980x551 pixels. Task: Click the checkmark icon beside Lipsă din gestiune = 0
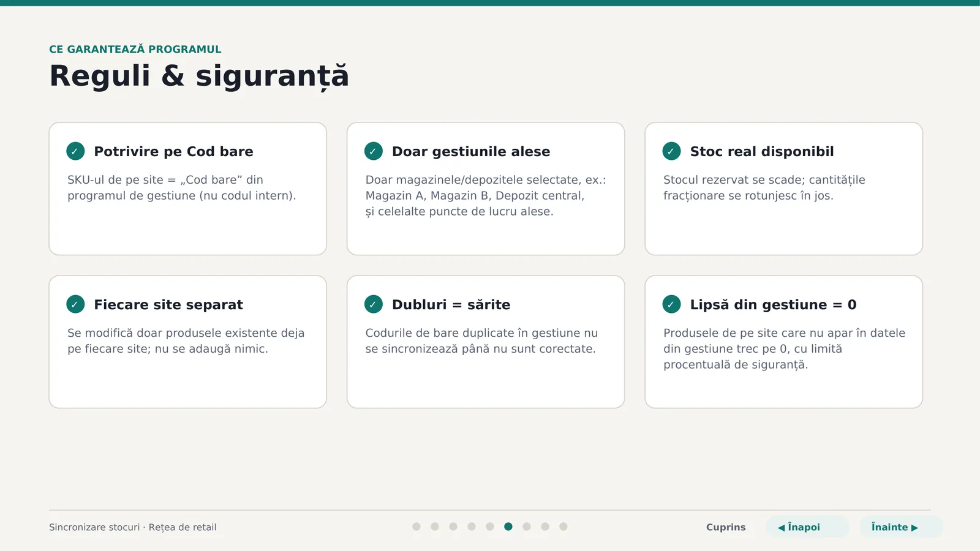coord(671,304)
